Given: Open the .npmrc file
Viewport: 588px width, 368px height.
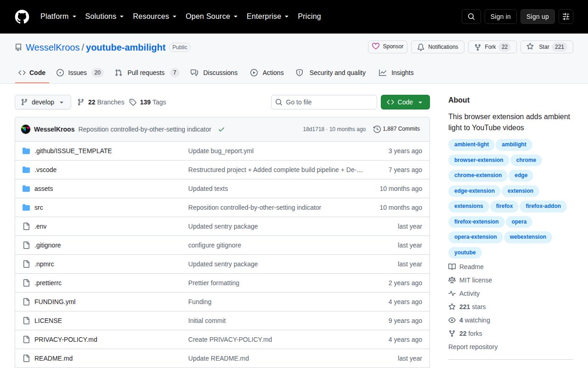Looking at the screenshot, I should [44, 264].
